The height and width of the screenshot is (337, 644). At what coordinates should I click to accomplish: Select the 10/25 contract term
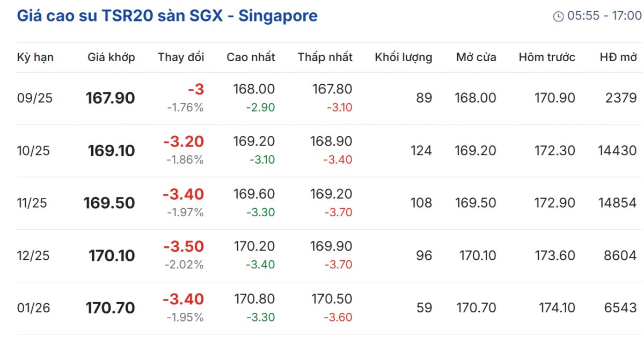(x=33, y=151)
